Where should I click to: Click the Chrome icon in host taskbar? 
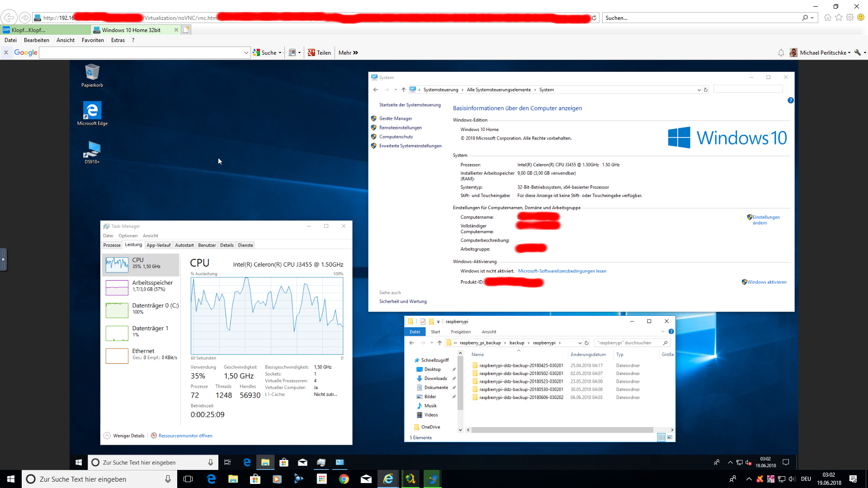(344, 479)
